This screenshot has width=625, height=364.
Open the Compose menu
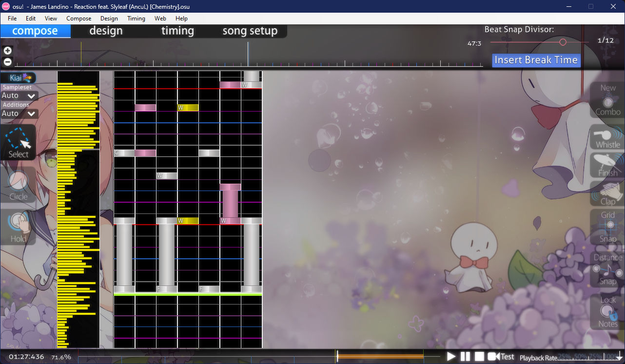click(x=78, y=18)
